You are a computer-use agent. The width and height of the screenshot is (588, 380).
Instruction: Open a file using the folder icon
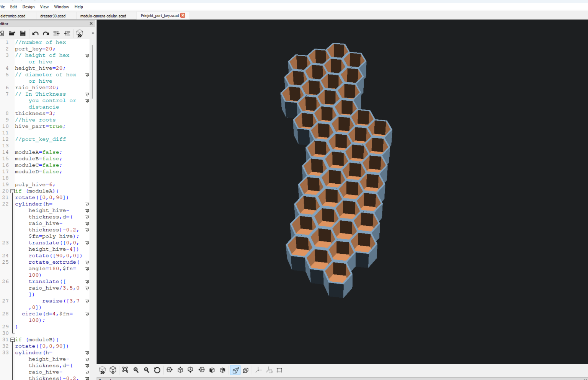coord(12,34)
